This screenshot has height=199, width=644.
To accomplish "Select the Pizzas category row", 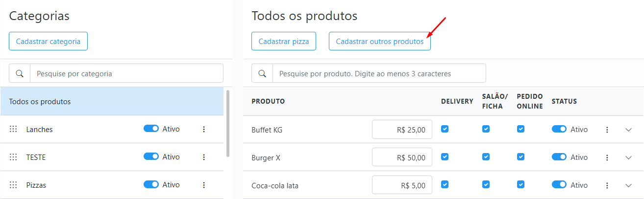I will (74, 185).
